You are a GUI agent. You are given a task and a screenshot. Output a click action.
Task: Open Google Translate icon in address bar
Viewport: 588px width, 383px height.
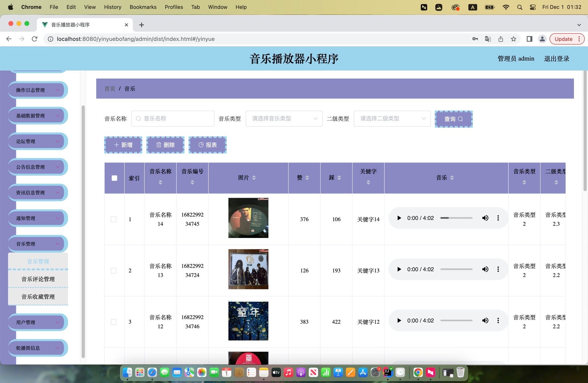pyautogui.click(x=488, y=39)
